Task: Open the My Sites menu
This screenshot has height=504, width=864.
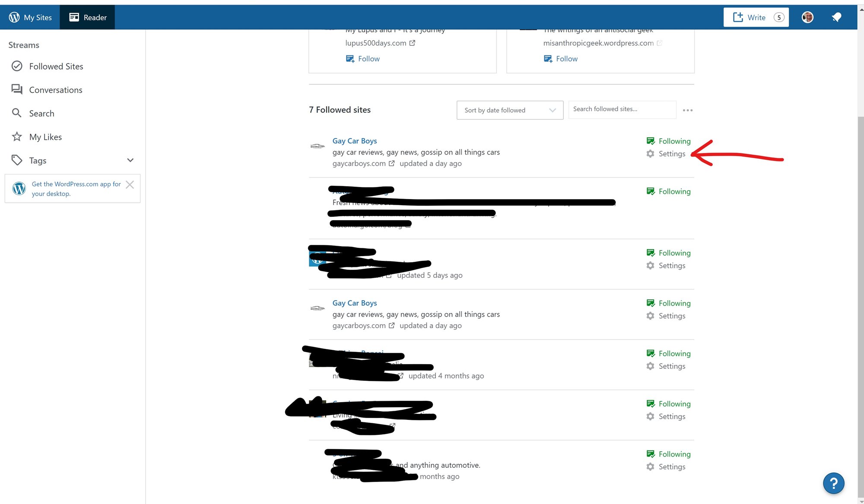Action: tap(30, 17)
